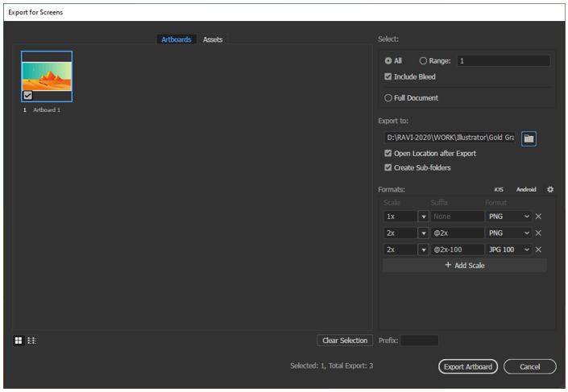The image size is (568, 392).
Task: Remove the @2x PNG scale row
Action: (538, 233)
